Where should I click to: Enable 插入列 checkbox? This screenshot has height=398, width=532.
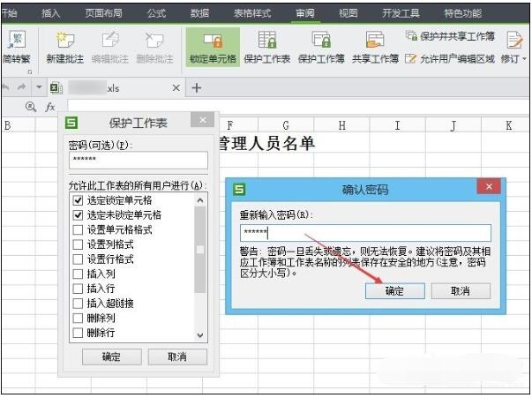78,274
